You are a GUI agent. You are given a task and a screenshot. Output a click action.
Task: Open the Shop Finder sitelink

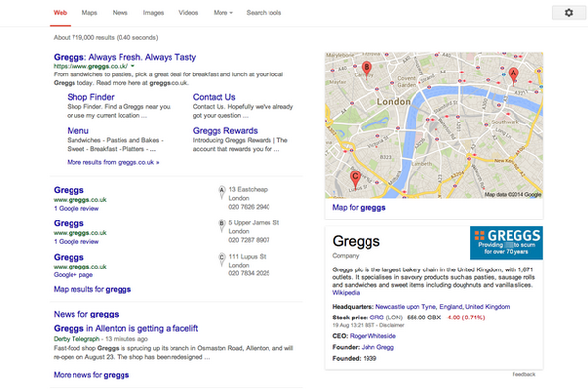point(90,97)
